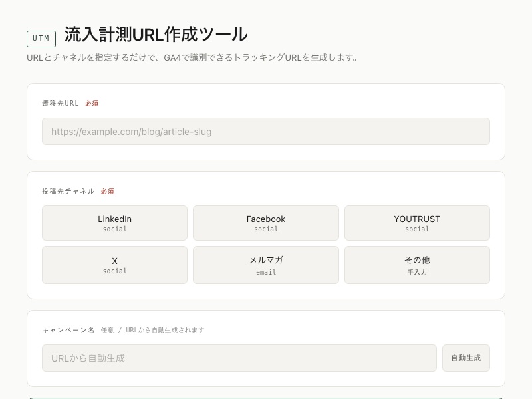Choose the YOUTRUST social channel
This screenshot has height=399, width=532.
point(417,223)
